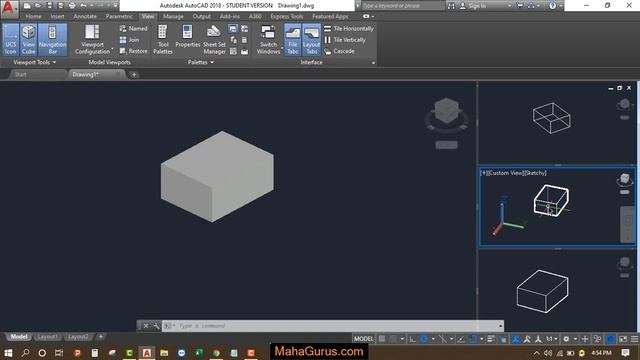Click Plot printer icon in quick access
Viewport: 640px width, 360px height.
click(x=72, y=5)
